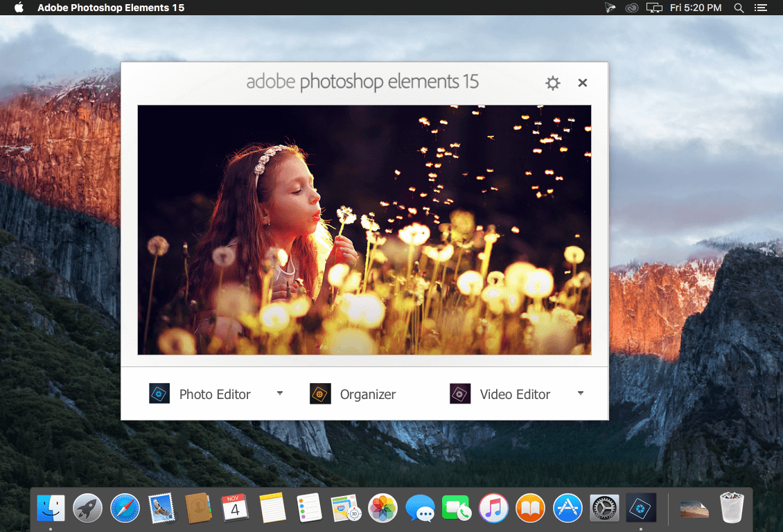Viewport: 783px width, 532px height.
Task: Open Photos from the Dock
Action: pos(382,508)
